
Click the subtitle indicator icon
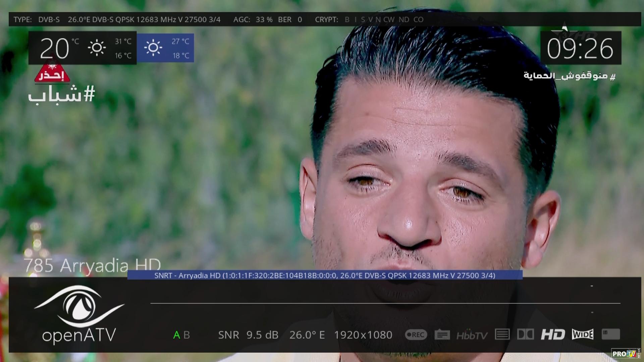442,335
